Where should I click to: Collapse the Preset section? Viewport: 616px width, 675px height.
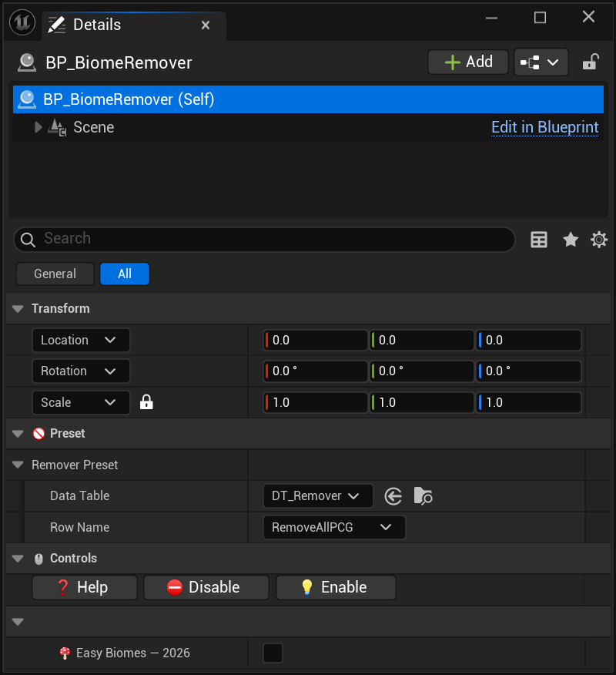[18, 434]
